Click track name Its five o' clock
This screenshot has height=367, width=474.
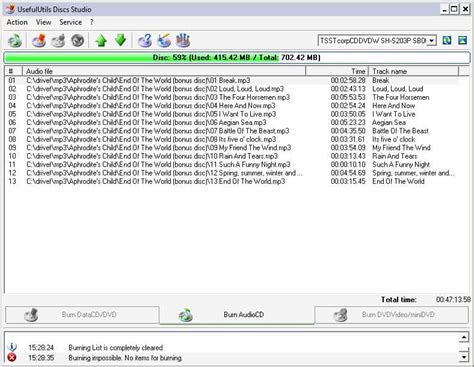pyautogui.click(x=394, y=139)
